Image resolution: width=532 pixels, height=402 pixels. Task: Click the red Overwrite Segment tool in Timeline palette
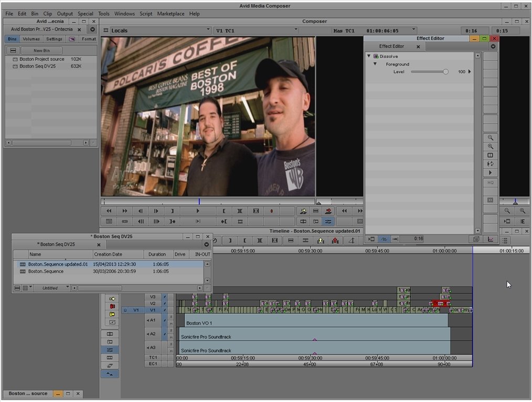[x=112, y=307]
